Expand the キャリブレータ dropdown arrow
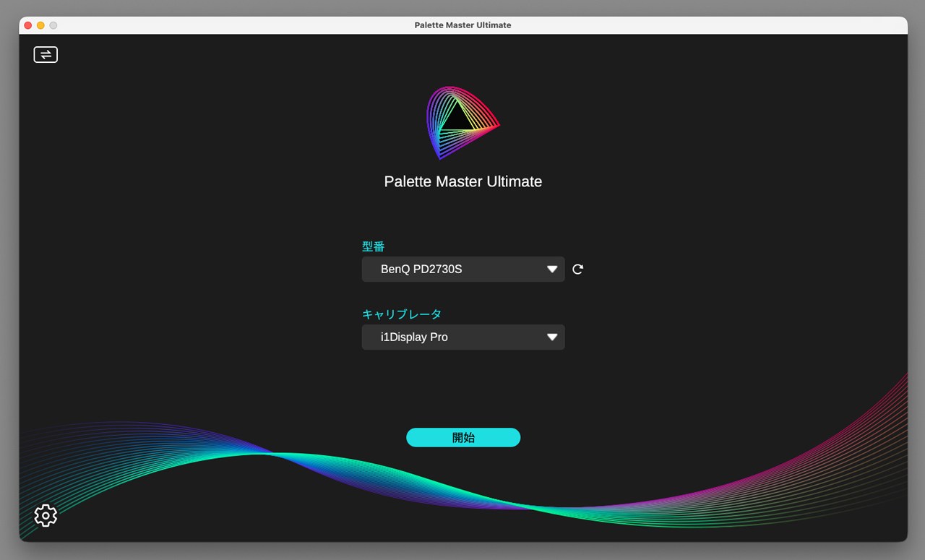This screenshot has width=925, height=560. pos(552,337)
